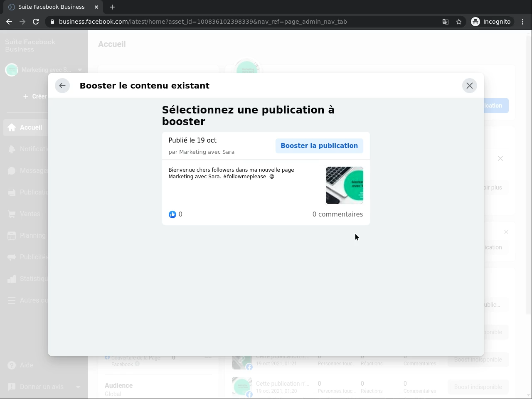Expand the Donner un avis dropdown arrow

click(x=78, y=387)
